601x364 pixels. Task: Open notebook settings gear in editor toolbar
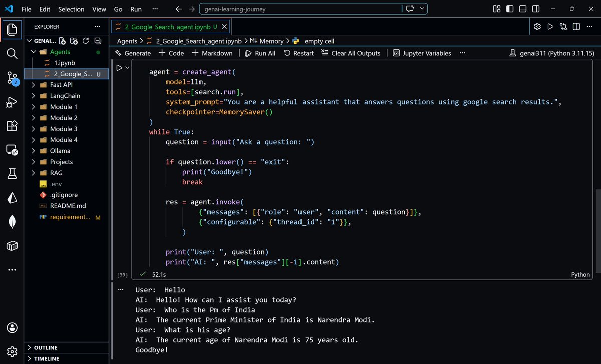click(x=537, y=27)
